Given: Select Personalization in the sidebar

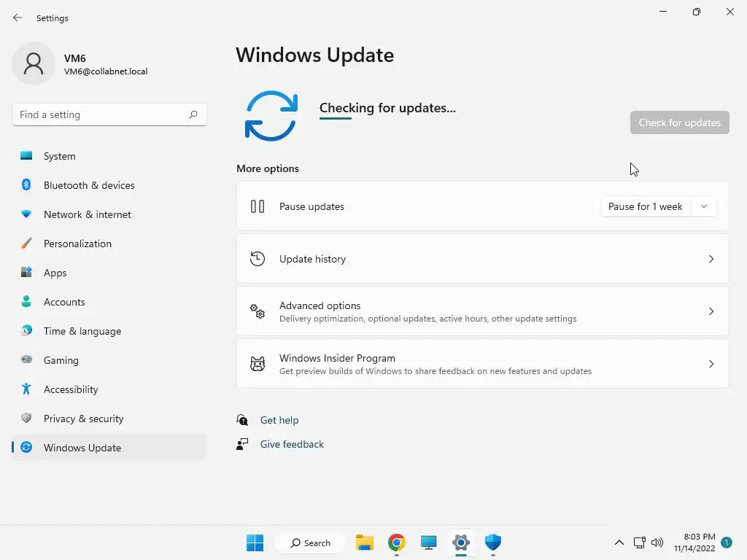Looking at the screenshot, I should pos(109,244).
